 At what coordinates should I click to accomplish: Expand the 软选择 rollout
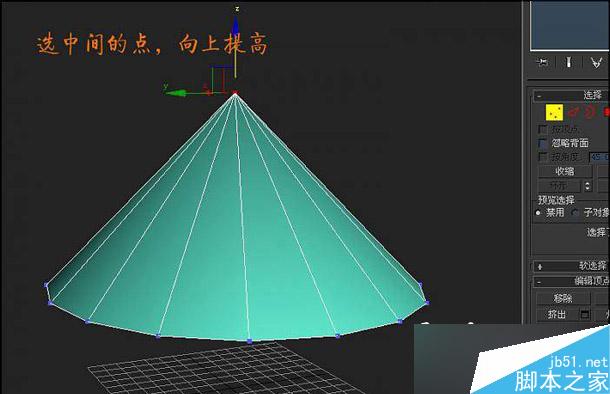click(570, 266)
